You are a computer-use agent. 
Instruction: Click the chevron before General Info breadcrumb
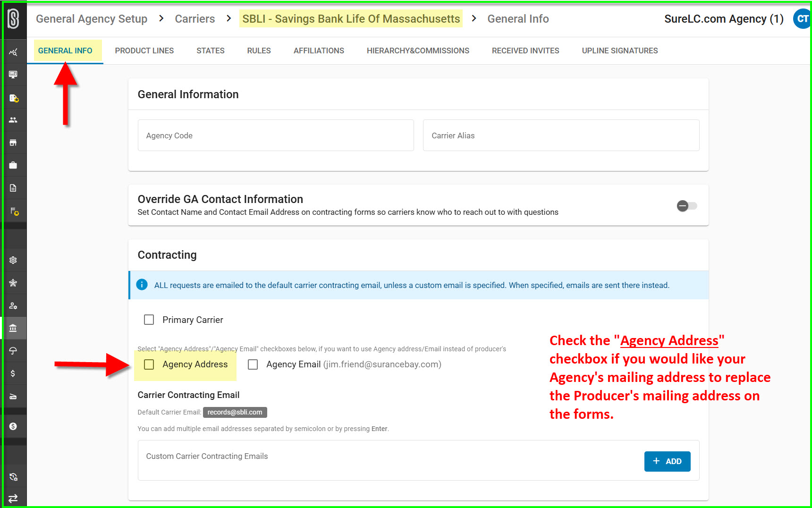coord(474,18)
